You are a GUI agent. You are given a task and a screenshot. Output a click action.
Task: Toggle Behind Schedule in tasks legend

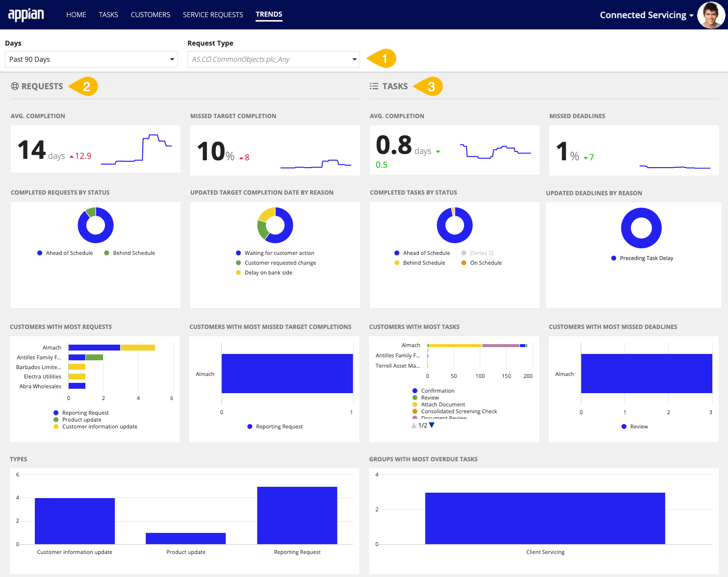(419, 263)
